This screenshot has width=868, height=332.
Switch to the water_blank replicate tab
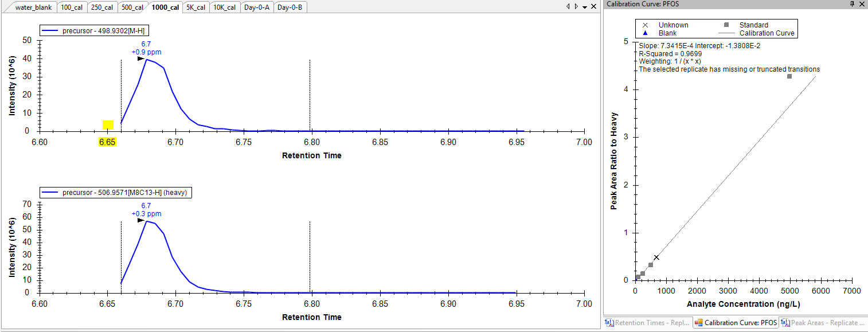click(x=32, y=7)
